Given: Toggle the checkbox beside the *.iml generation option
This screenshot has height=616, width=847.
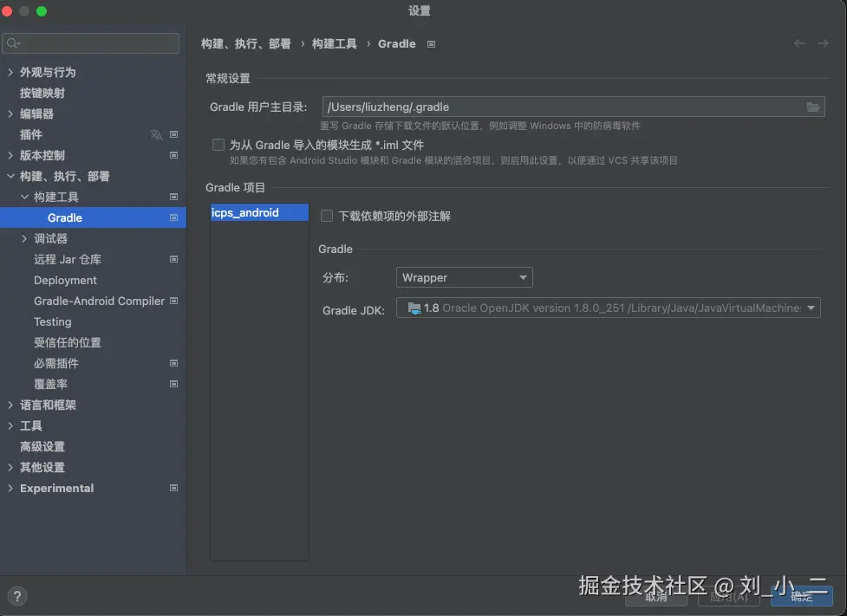Looking at the screenshot, I should point(218,145).
